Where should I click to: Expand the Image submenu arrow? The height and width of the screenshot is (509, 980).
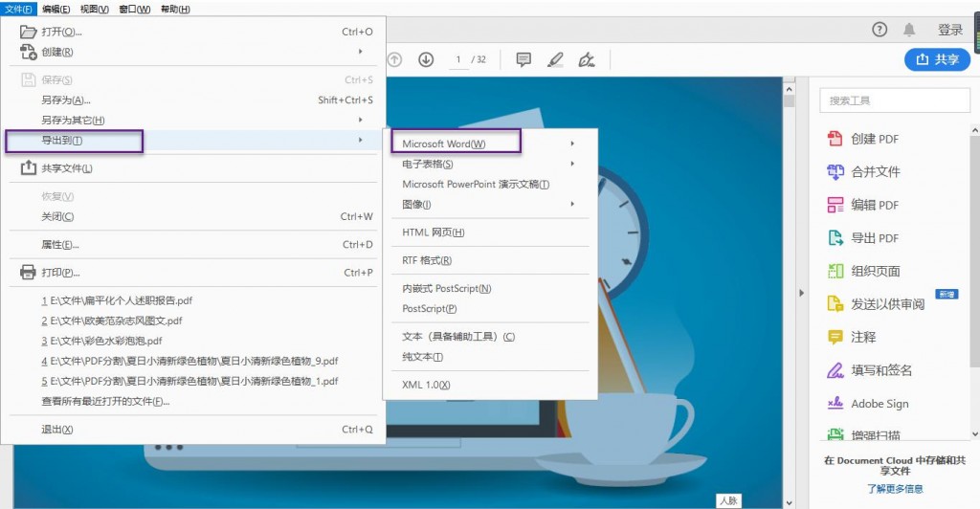(x=572, y=204)
